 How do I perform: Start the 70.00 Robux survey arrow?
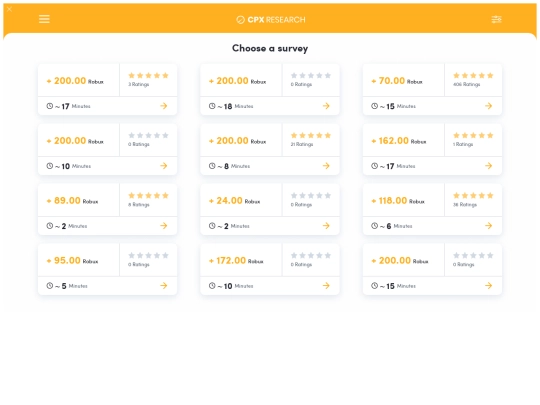489,106
